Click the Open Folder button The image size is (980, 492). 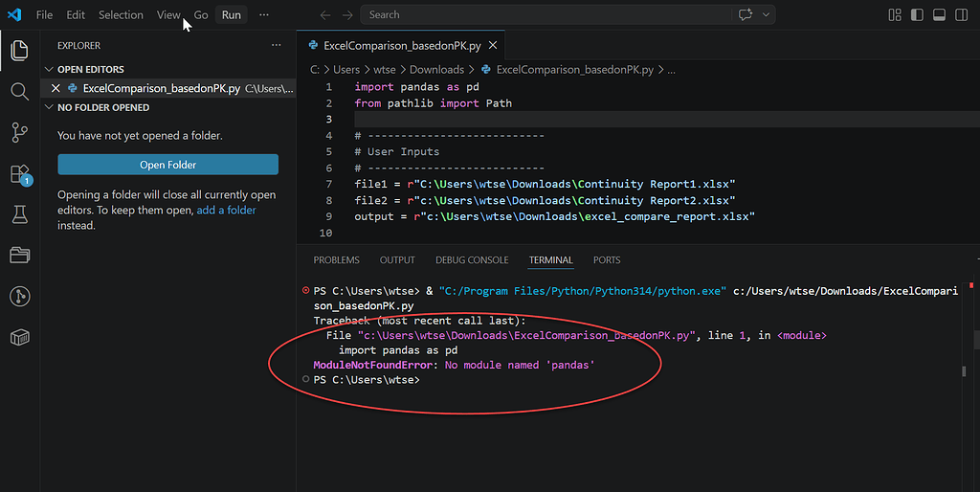168,165
